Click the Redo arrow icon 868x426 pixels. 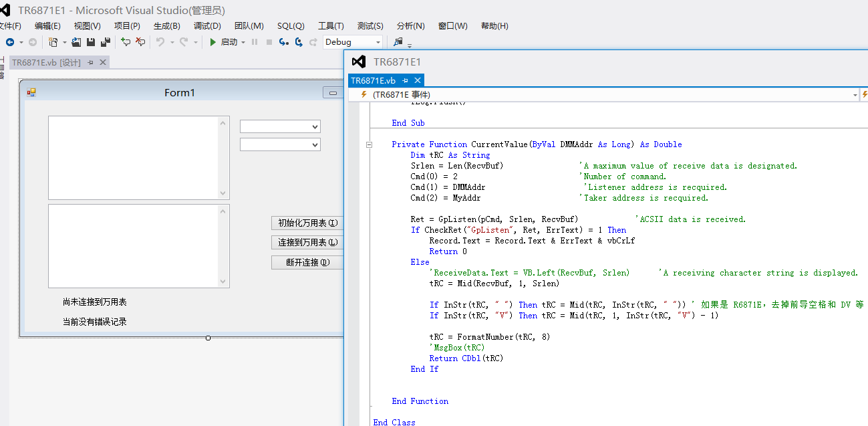pos(184,42)
